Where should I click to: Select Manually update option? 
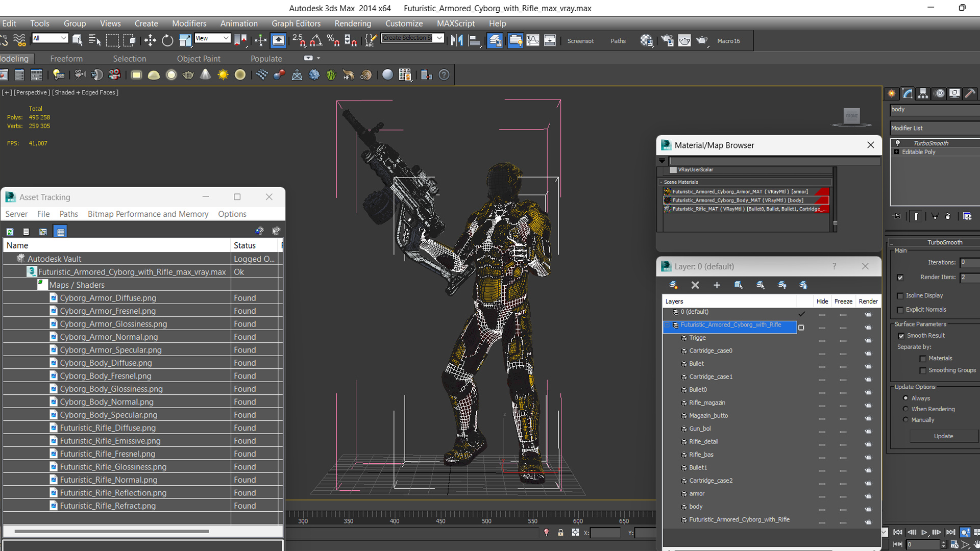pyautogui.click(x=906, y=420)
